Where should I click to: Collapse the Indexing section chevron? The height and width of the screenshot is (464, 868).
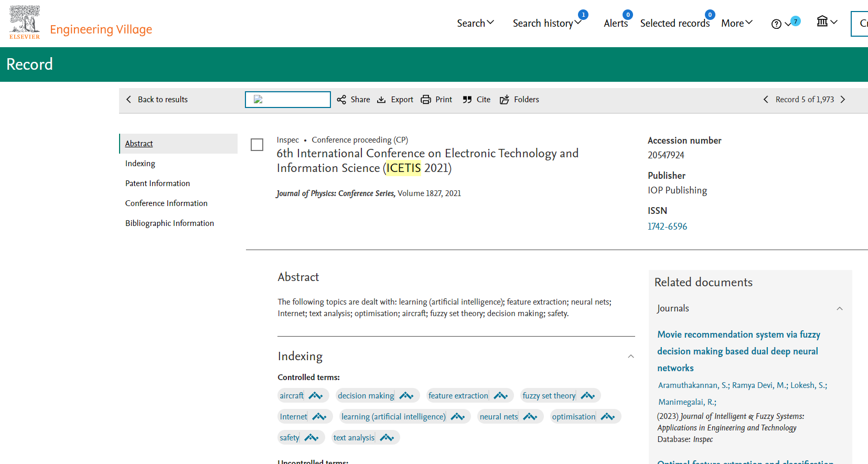coord(631,357)
